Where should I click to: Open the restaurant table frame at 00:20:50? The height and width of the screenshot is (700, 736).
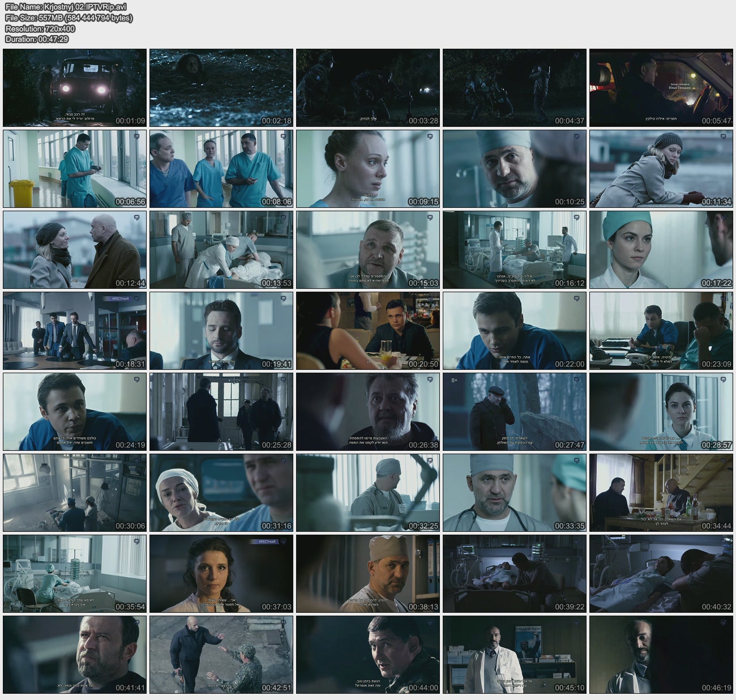tap(368, 331)
